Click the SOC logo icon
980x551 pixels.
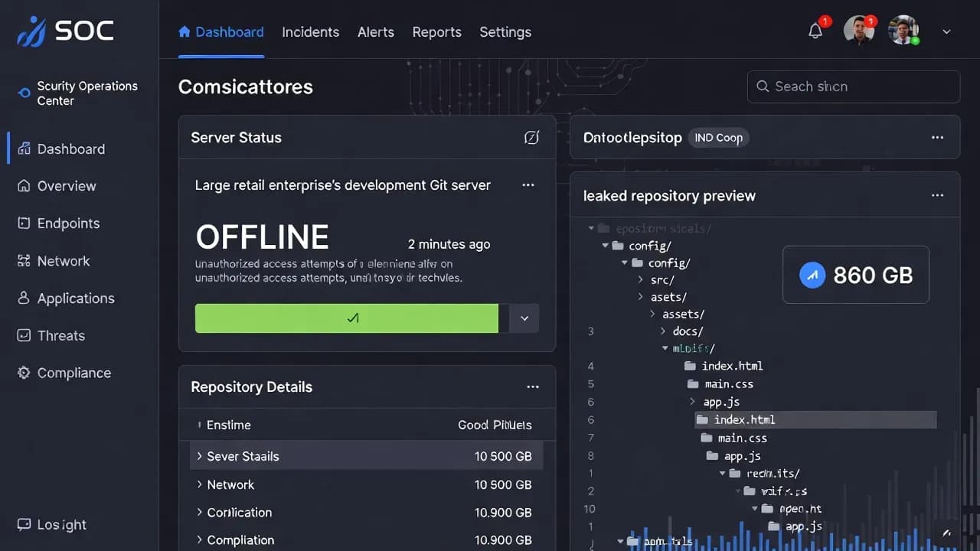pos(31,31)
